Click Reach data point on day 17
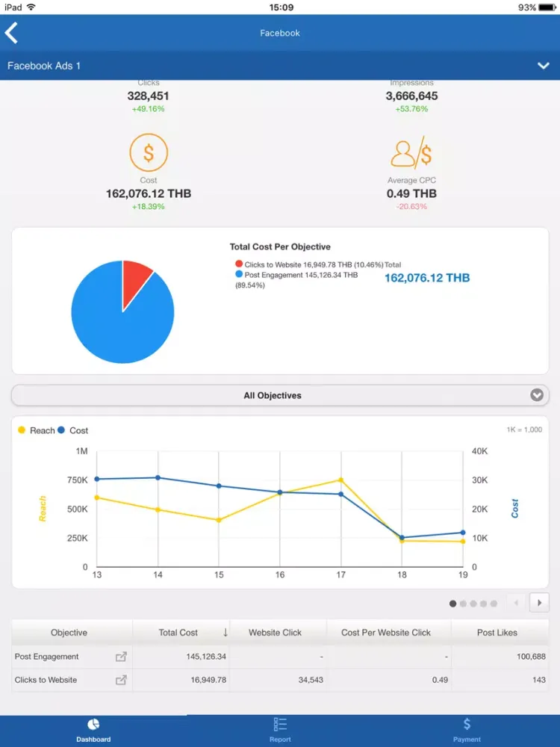 click(x=341, y=480)
